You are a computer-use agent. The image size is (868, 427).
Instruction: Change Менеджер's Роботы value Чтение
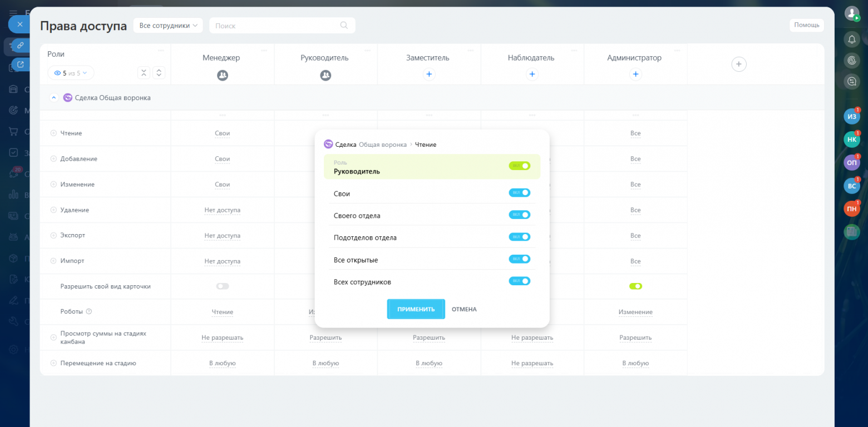click(223, 312)
